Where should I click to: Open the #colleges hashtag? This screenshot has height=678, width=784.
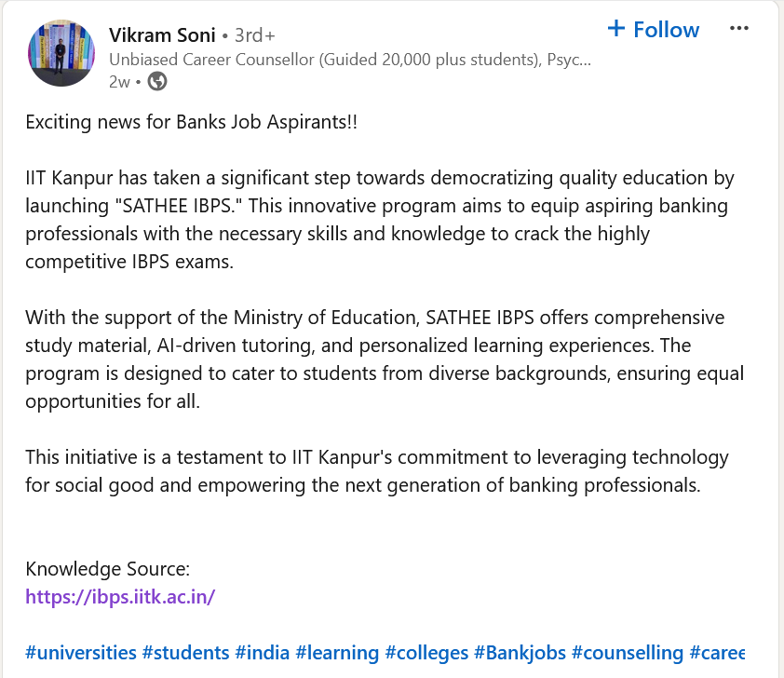(426, 653)
